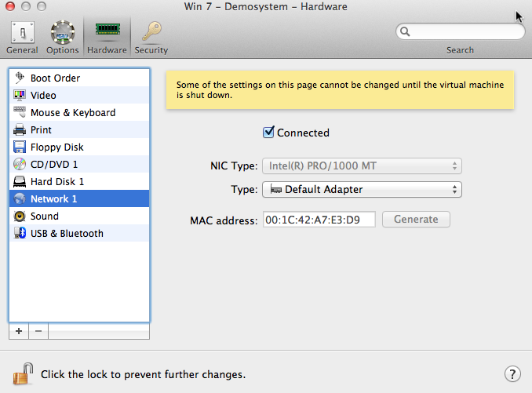Select the Sound device entry
The width and height of the screenshot is (532, 393).
coord(44,217)
